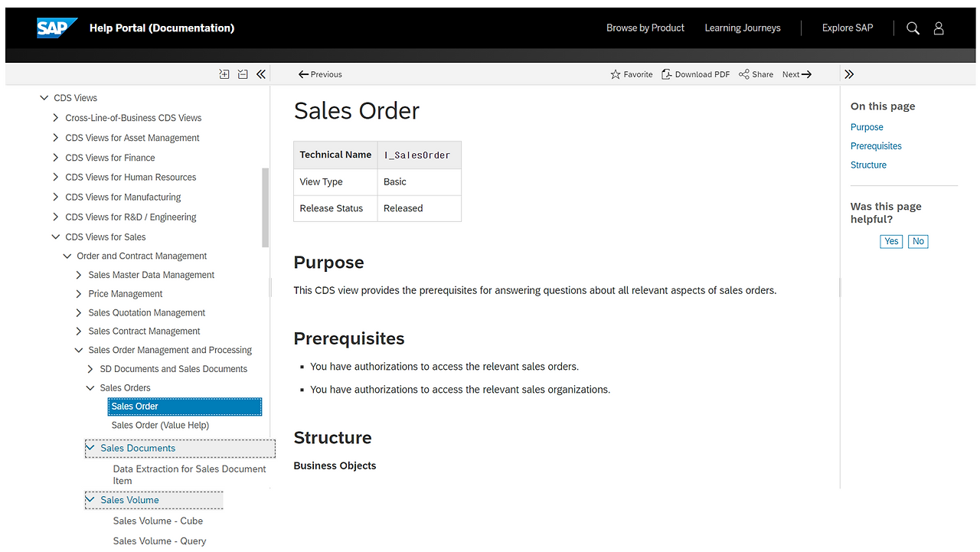980x552 pixels.
Task: Expand Sales Contract Management node
Action: point(79,332)
